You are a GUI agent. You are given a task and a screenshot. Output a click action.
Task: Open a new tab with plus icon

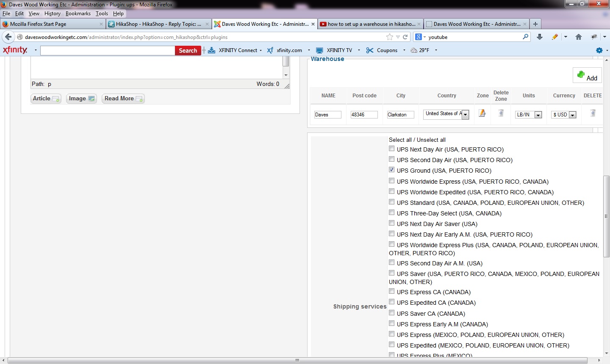click(x=535, y=24)
